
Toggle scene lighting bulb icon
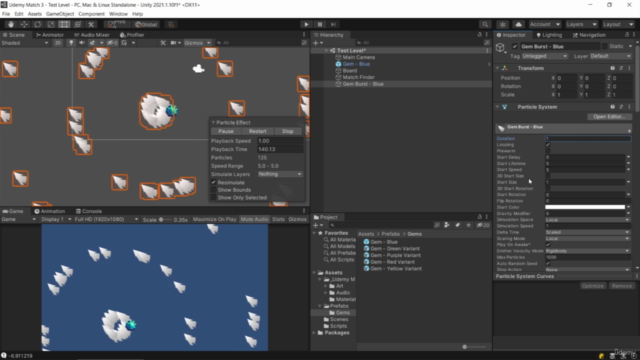click(71, 43)
